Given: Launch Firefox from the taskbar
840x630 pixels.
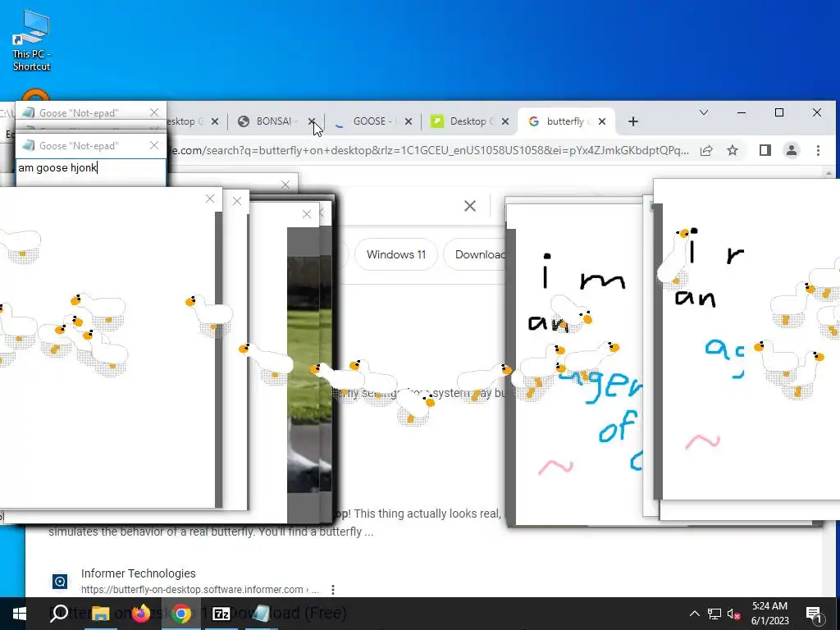Looking at the screenshot, I should point(141,614).
